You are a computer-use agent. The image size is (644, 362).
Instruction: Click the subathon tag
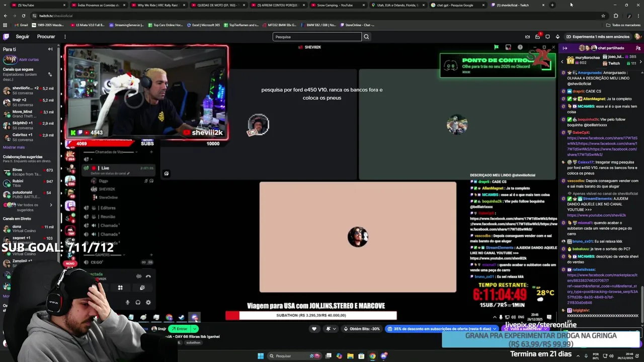click(193, 343)
